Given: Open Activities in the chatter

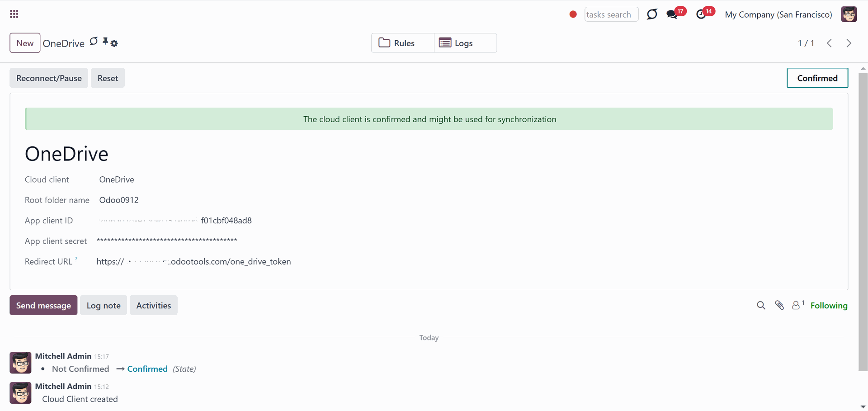Looking at the screenshot, I should (154, 305).
